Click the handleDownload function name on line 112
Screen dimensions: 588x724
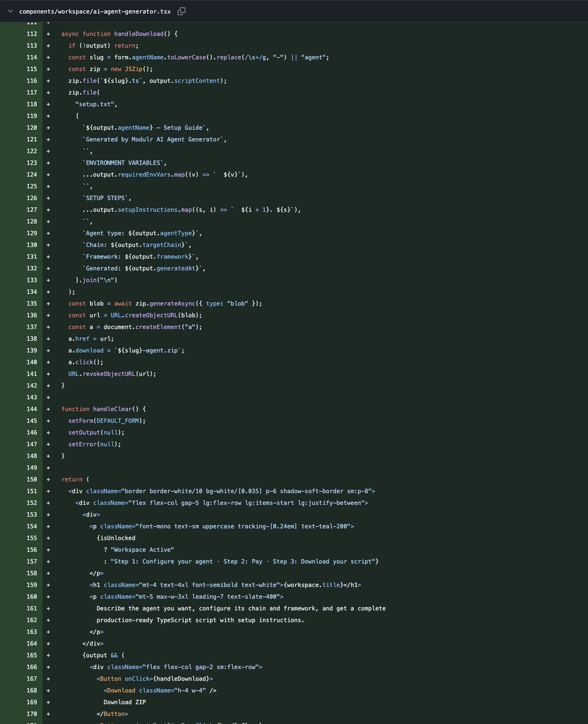[138, 34]
